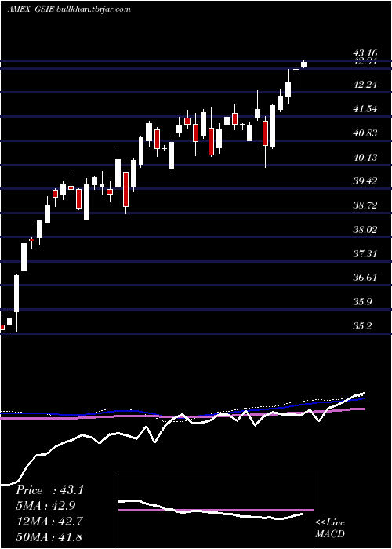Click the 50MA : 41.8 readout
This screenshot has height=549, width=392.
[x=49, y=536]
